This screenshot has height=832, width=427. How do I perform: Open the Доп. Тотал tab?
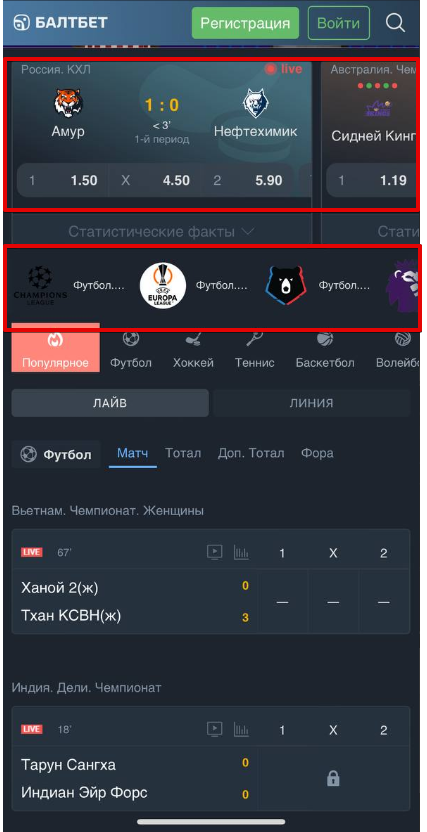pos(251,453)
